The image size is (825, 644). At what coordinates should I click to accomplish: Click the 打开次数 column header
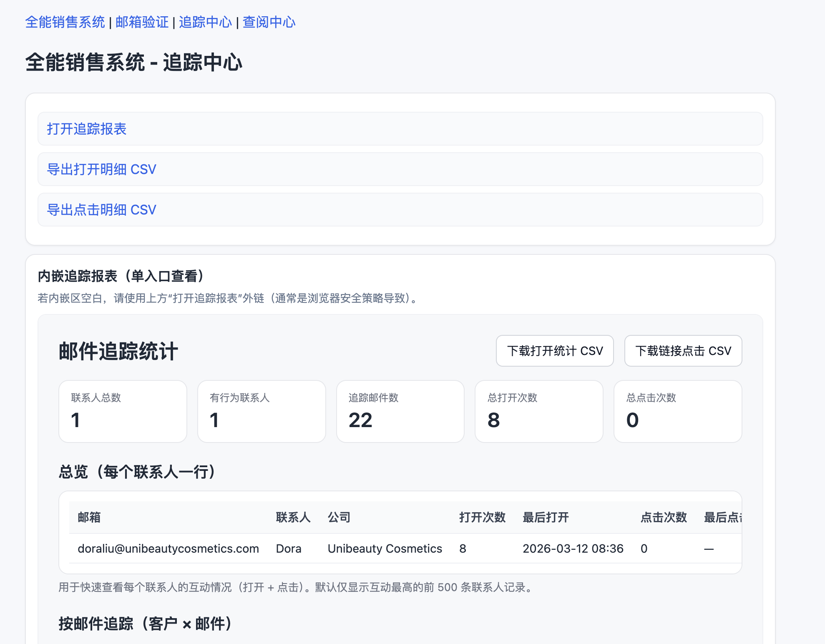tap(482, 517)
